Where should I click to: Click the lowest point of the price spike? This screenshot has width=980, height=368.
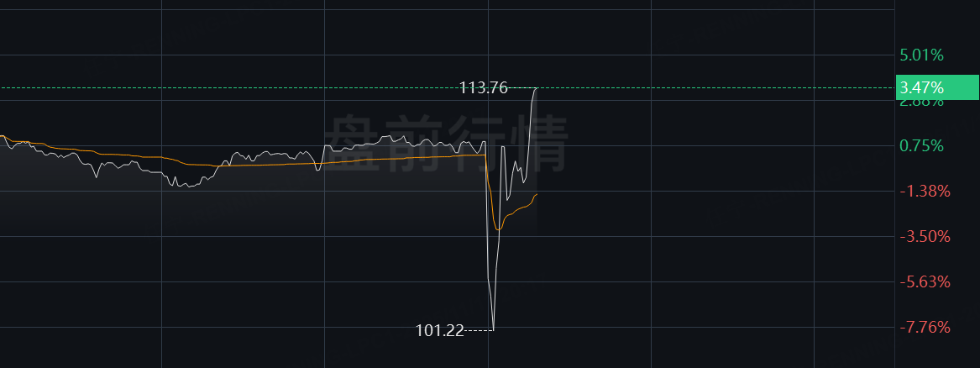coord(493,329)
